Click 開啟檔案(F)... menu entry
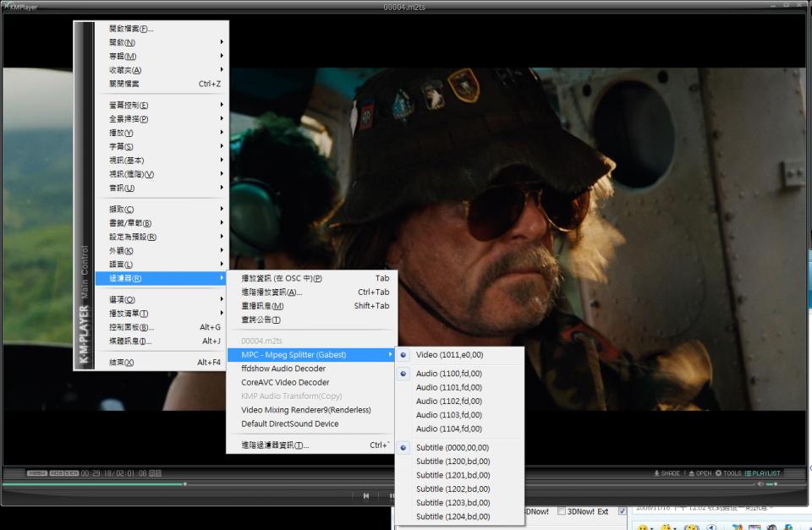Viewport: 812px width, 530px height. (x=131, y=29)
